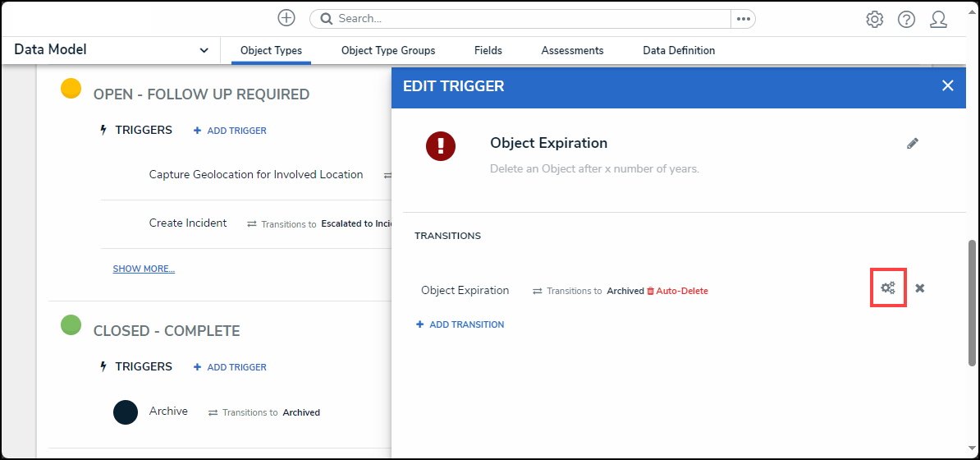Open the Fields tab
Image resolution: width=980 pixels, height=460 pixels.
488,50
